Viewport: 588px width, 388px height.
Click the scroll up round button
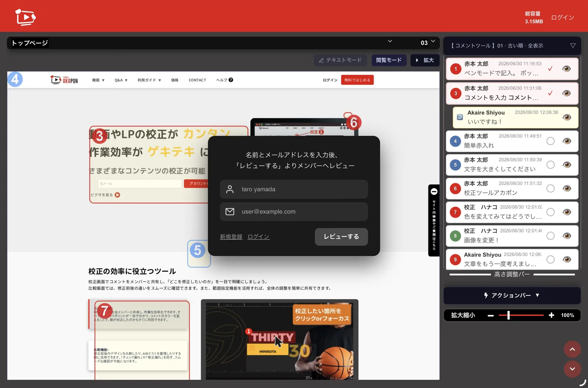(572, 349)
